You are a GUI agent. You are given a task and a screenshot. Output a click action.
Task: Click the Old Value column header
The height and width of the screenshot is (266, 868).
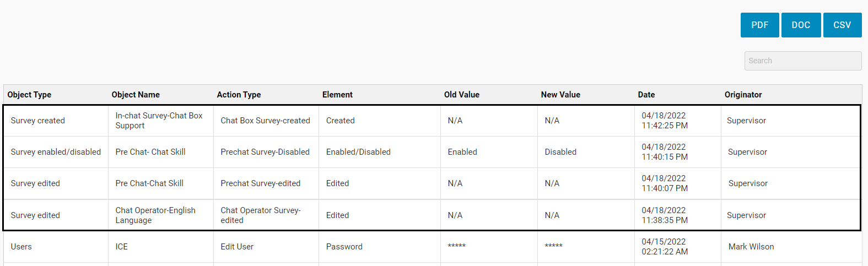click(461, 95)
